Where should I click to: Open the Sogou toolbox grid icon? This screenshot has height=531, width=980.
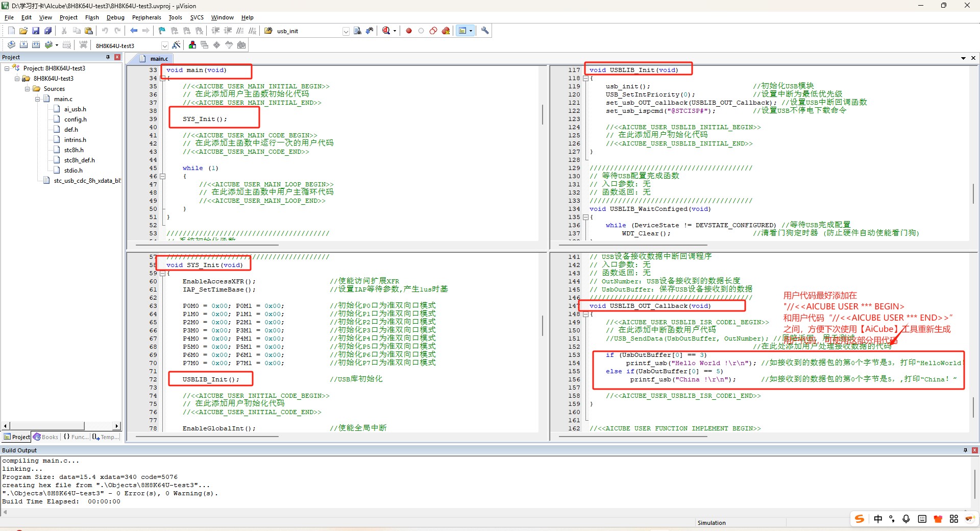953,519
